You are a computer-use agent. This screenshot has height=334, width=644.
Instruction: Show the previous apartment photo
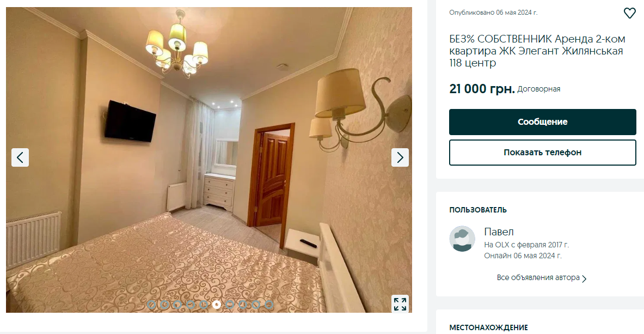[x=20, y=157]
